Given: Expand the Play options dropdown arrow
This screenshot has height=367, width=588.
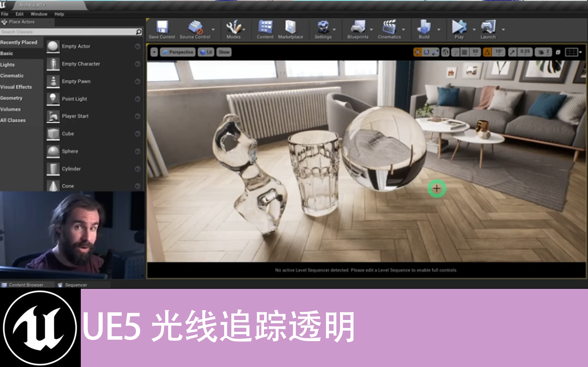Looking at the screenshot, I should click(x=474, y=29).
